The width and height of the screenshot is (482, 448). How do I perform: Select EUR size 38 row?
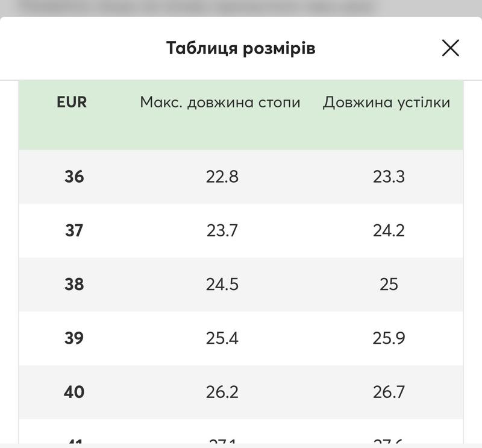pyautogui.click(x=241, y=285)
